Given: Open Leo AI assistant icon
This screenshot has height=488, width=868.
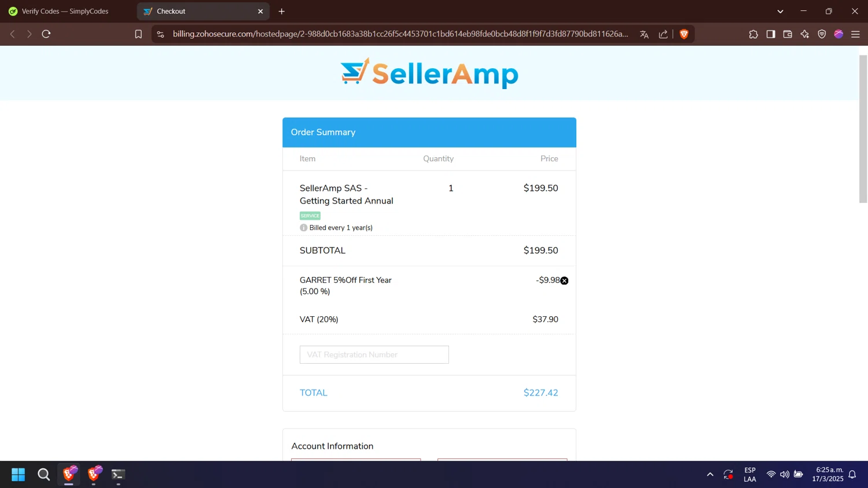Looking at the screenshot, I should click(805, 34).
